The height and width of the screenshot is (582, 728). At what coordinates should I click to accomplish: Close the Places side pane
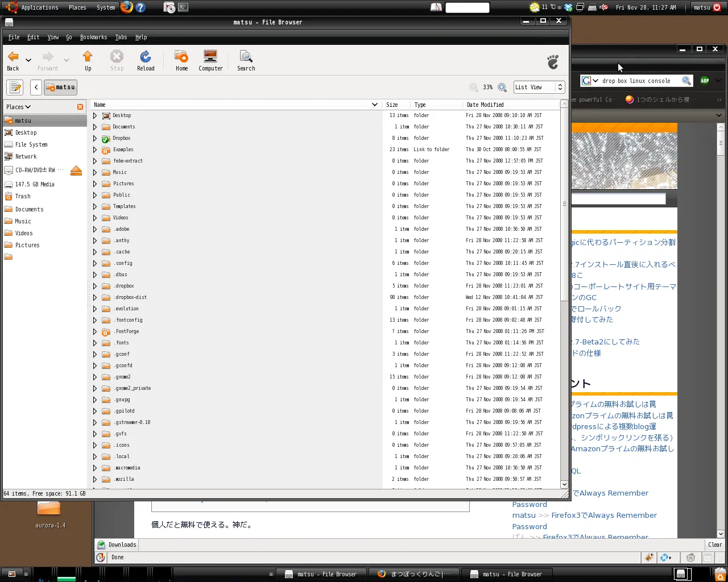click(80, 107)
